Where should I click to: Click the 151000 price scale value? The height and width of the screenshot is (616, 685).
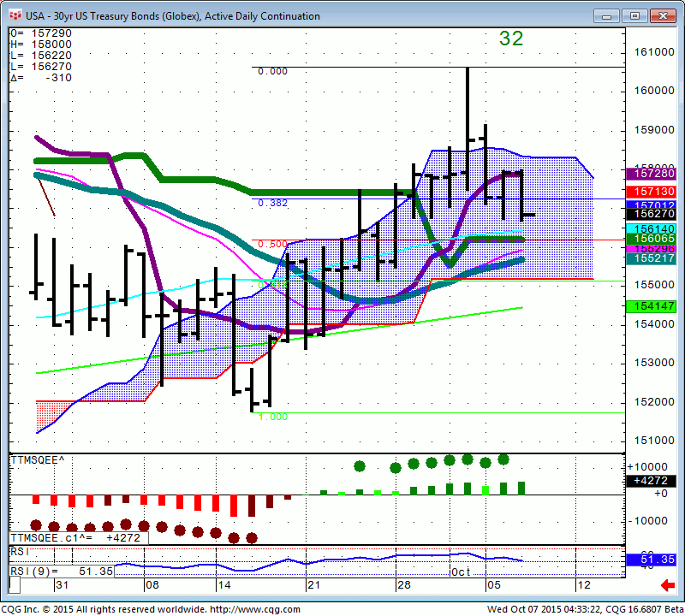coord(654,441)
